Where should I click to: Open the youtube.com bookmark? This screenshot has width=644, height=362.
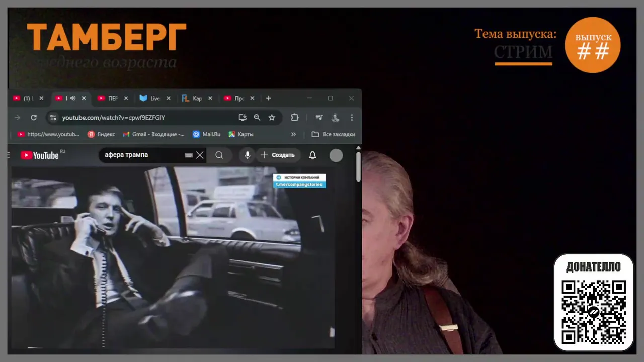pyautogui.click(x=48, y=134)
